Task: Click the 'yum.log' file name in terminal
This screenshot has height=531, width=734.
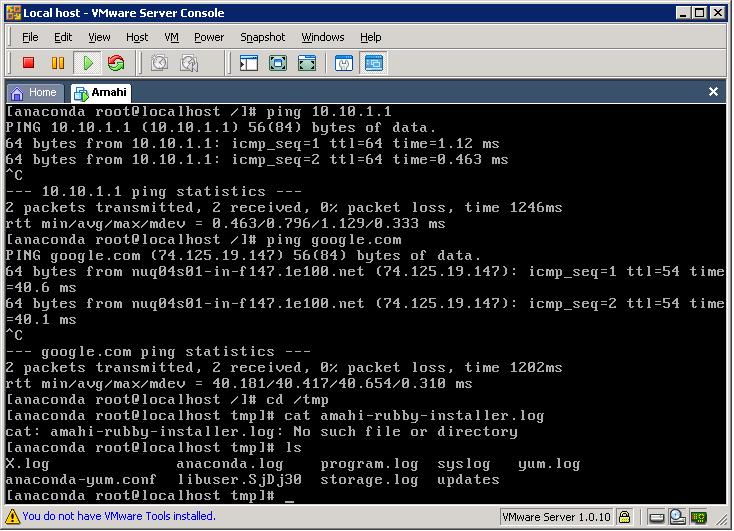Action: pyautogui.click(x=549, y=464)
